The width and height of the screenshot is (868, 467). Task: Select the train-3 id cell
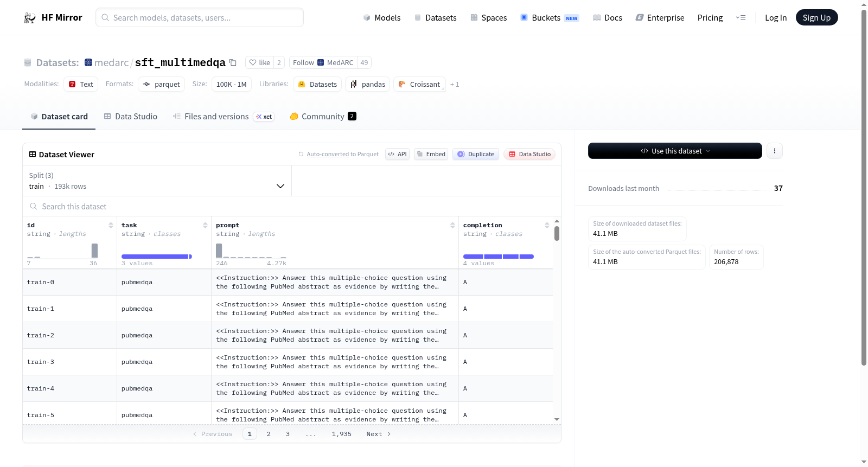pyautogui.click(x=69, y=362)
